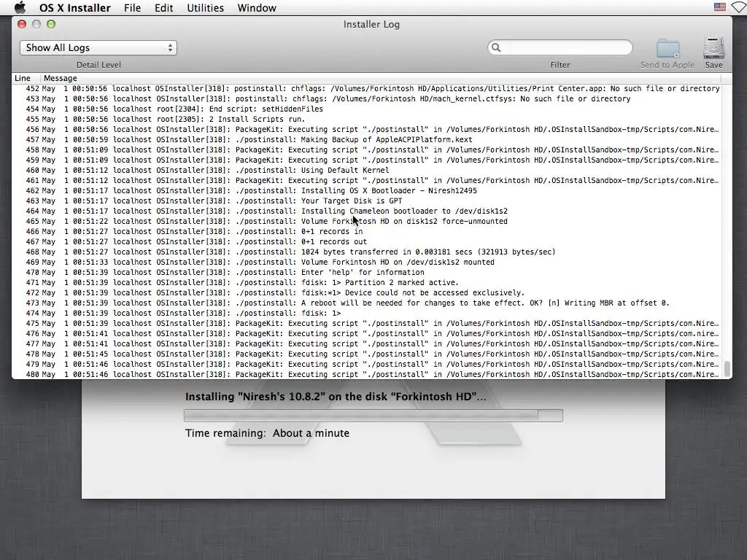
Task: Select log line 452 about Print Center.app
Action: 367,88
